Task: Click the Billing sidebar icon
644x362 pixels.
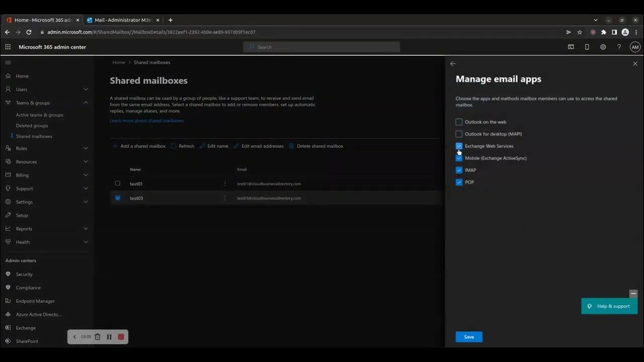Action: pyautogui.click(x=8, y=175)
